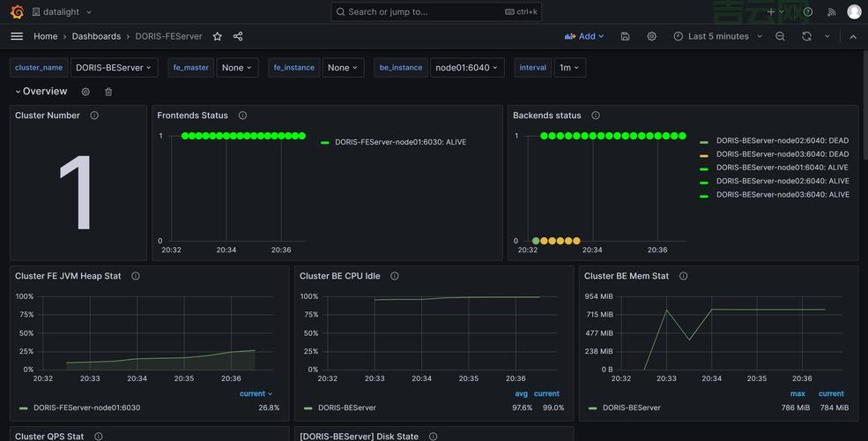The width and height of the screenshot is (868, 441).
Task: Go to Home breadcrumb
Action: tap(45, 36)
